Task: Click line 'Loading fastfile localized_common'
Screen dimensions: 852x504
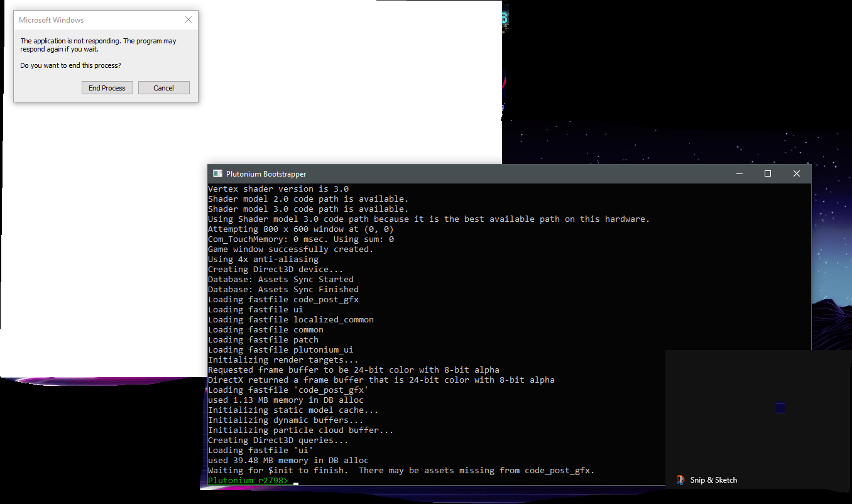Action: [291, 320]
